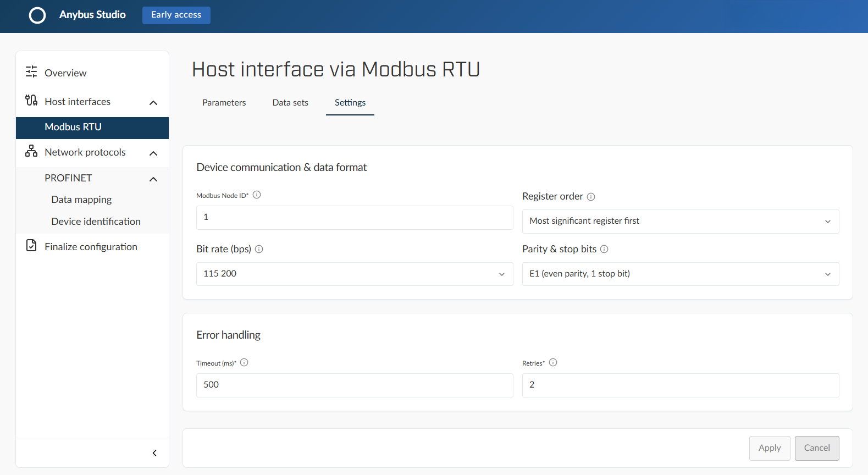Viewport: 868px width, 475px height.
Task: Click info icon next to Timeout (ms)
Action: tap(245, 362)
